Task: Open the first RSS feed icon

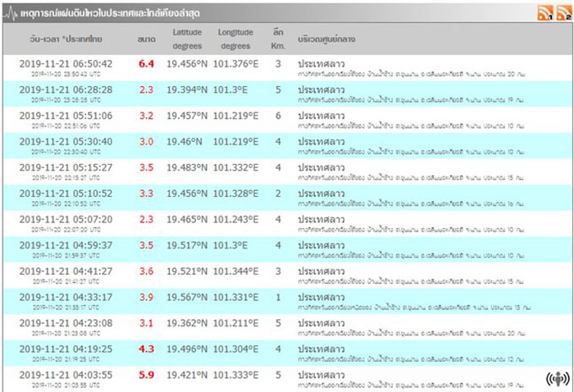Action: tap(544, 12)
